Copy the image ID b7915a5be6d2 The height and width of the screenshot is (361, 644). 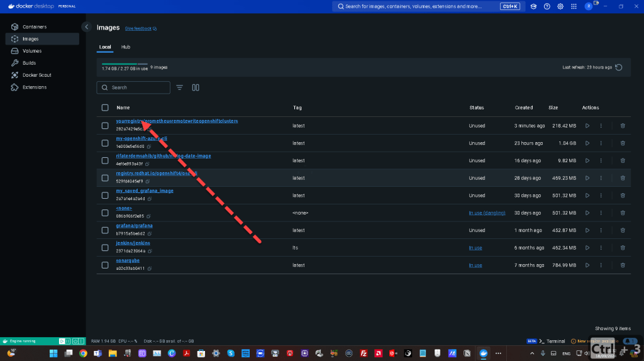pos(150,234)
